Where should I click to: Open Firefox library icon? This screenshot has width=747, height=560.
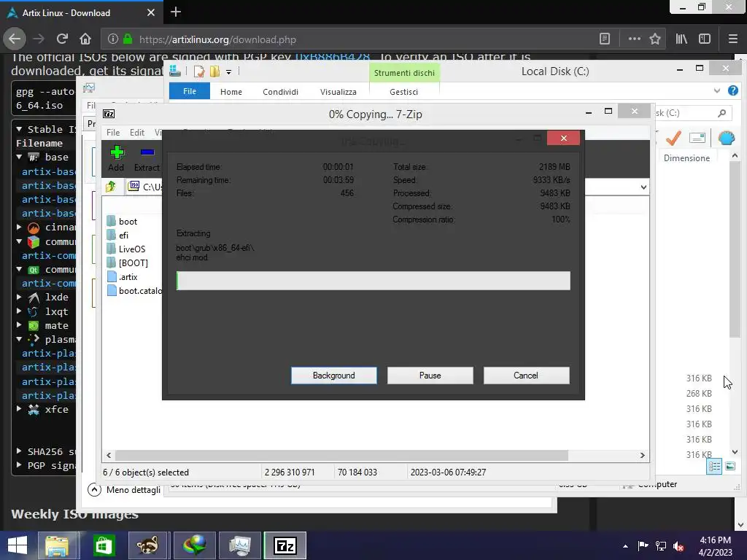[x=682, y=39]
